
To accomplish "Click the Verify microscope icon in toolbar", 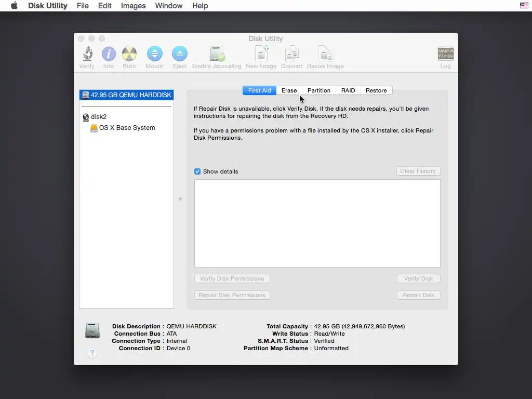I will [87, 54].
